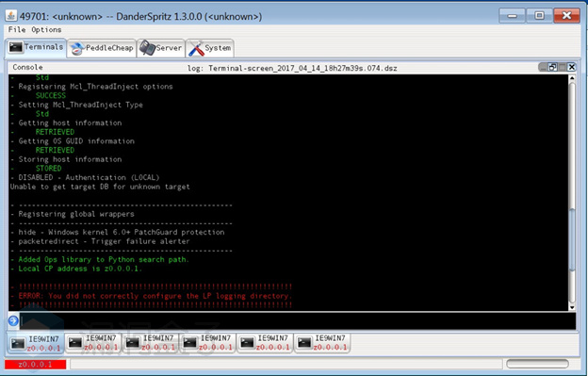Click the Console panel title label
This screenshot has width=588, height=376.
pyautogui.click(x=27, y=67)
